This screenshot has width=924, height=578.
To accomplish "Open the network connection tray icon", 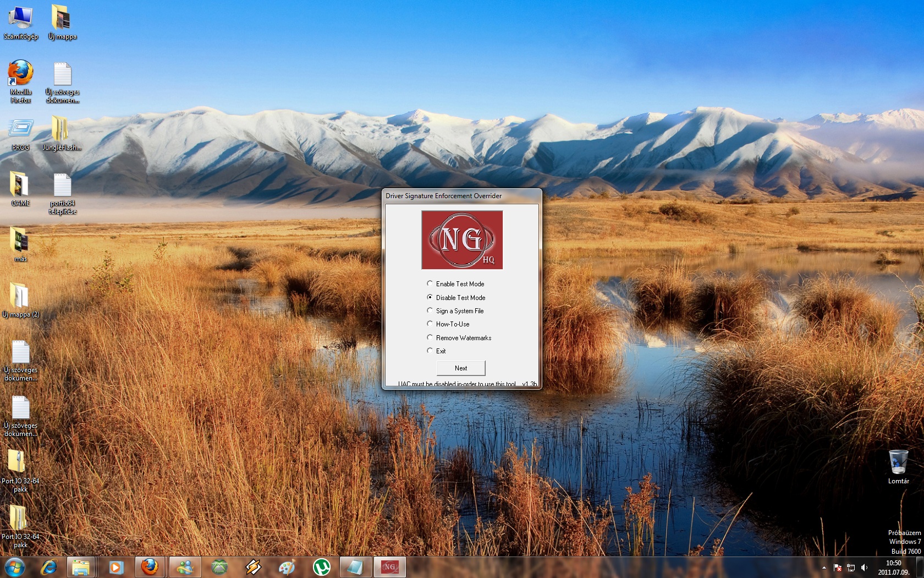I will coord(851,568).
